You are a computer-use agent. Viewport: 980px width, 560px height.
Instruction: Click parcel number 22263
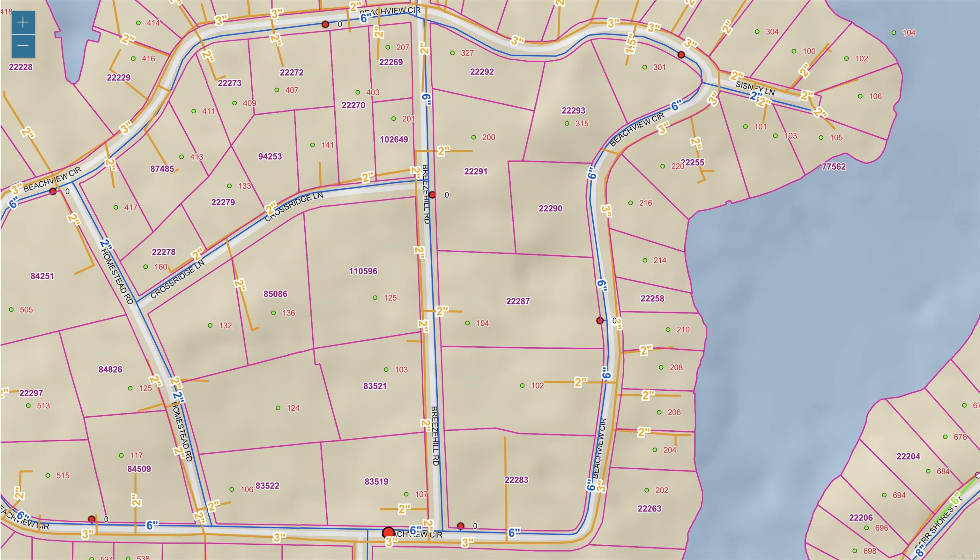(x=649, y=509)
